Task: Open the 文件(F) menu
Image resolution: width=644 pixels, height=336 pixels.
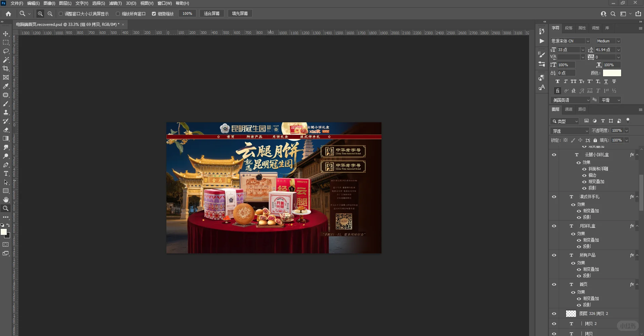Action: 17,3
